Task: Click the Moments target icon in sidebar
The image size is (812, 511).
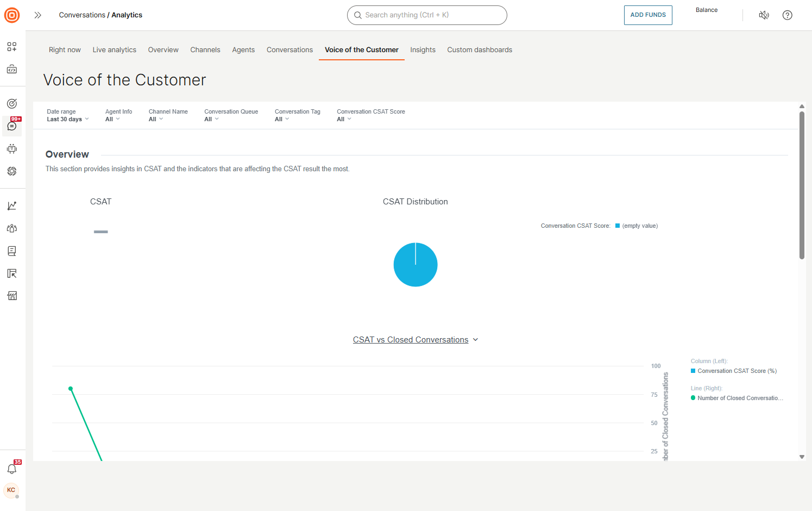Action: [11, 103]
